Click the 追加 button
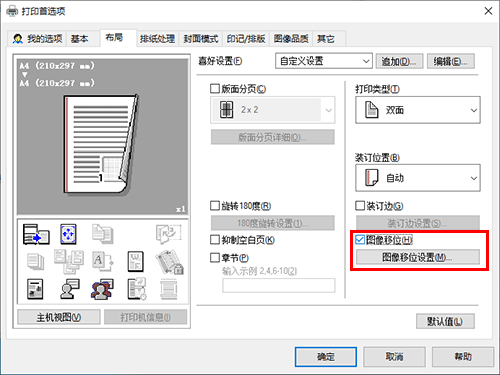 tap(399, 61)
